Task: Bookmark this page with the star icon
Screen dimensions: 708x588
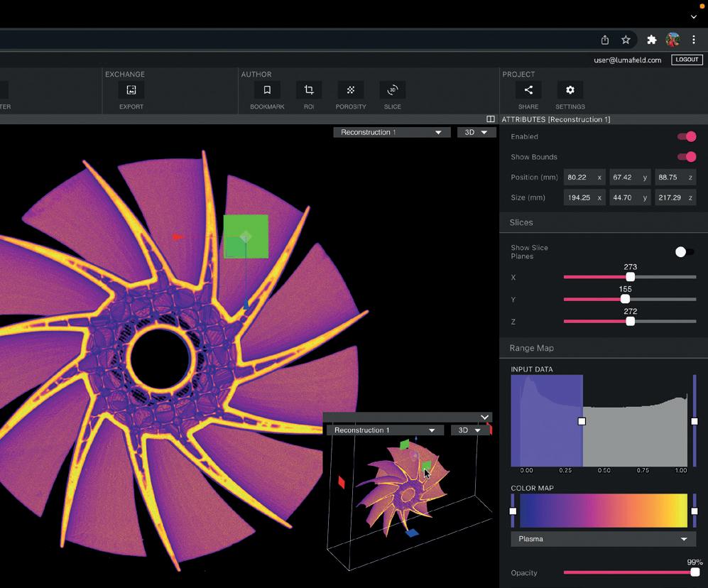Action: pos(626,40)
